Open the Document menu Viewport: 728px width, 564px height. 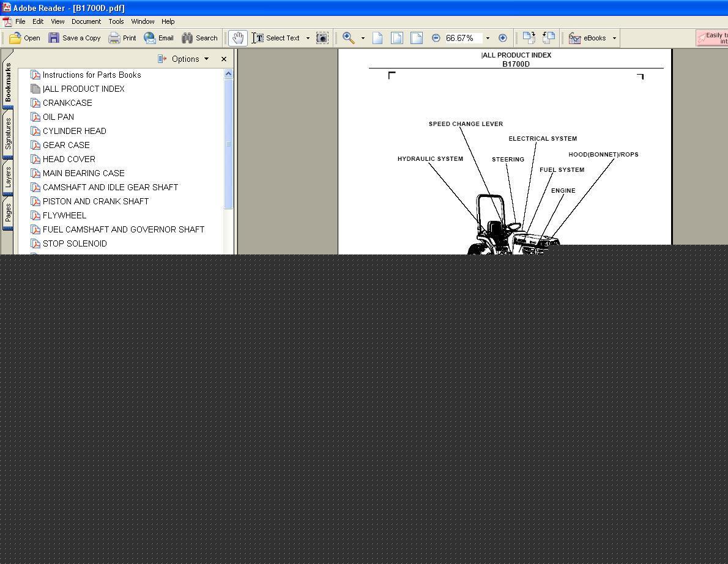(86, 21)
